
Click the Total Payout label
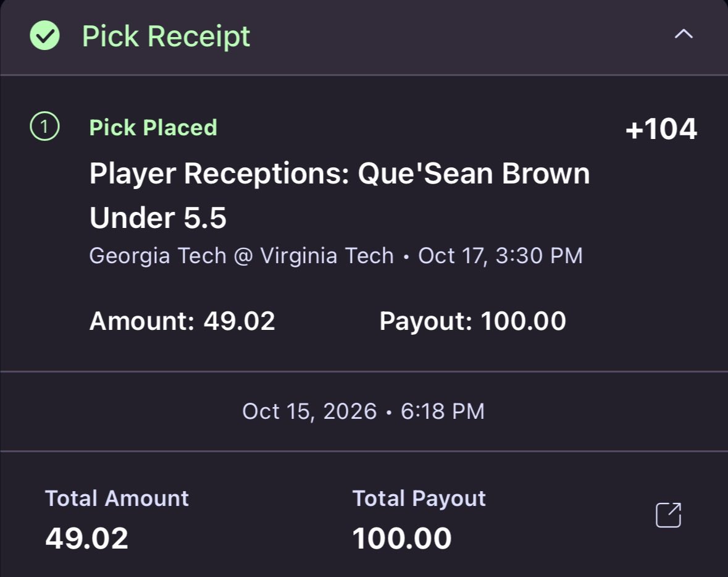pos(419,499)
